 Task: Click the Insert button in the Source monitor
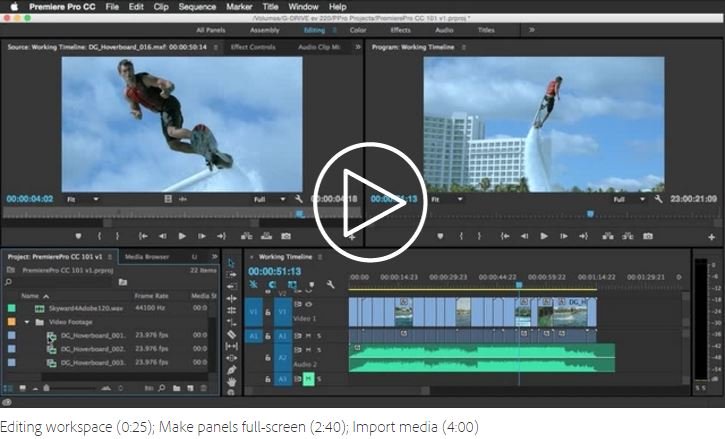(x=246, y=236)
